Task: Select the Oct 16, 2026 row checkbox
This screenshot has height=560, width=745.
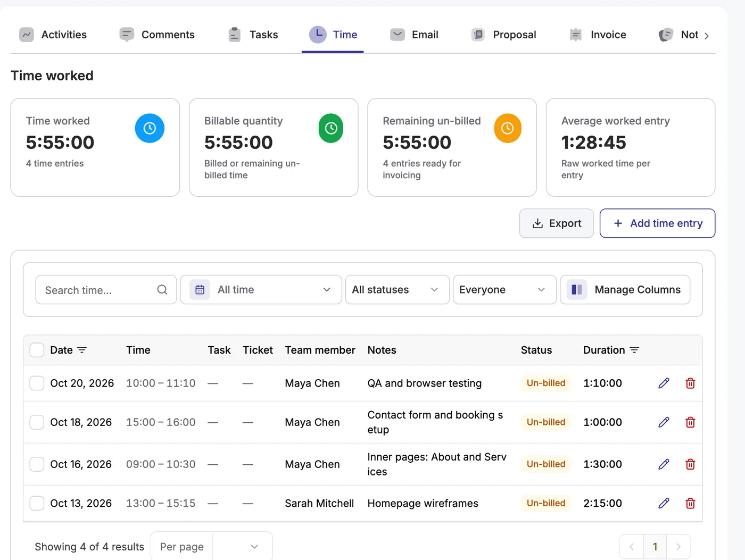Action: (x=37, y=464)
